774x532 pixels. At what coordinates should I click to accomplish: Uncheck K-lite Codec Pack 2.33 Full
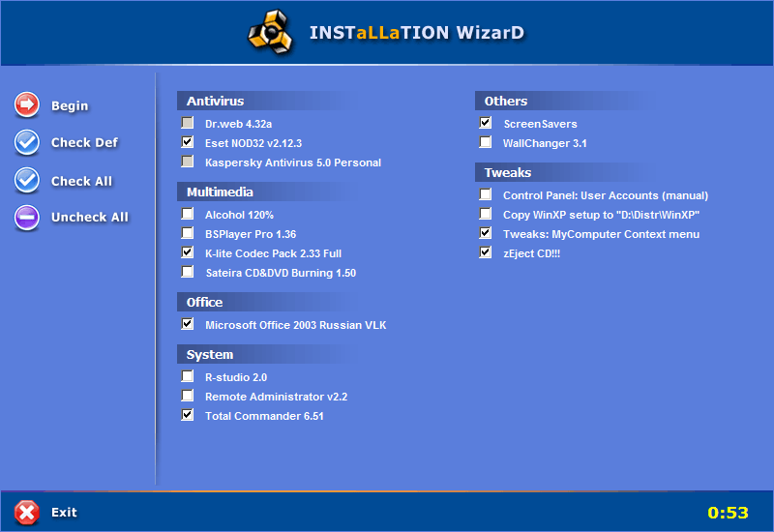pyautogui.click(x=188, y=252)
